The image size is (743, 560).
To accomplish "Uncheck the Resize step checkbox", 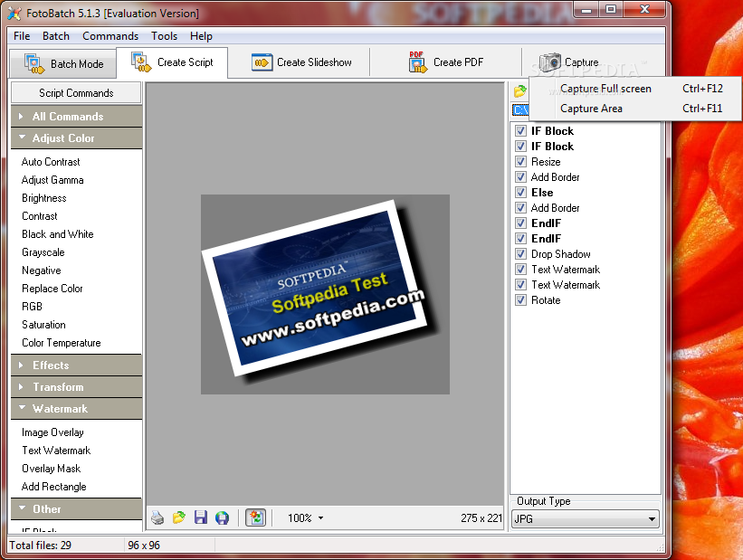I will click(x=520, y=162).
